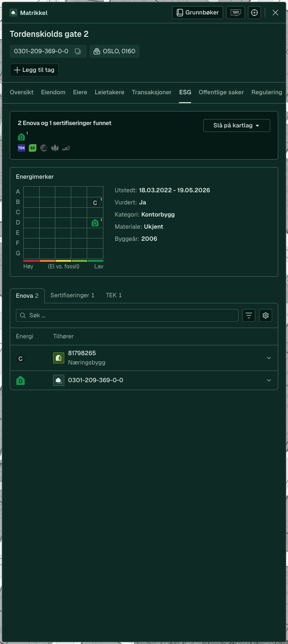The height and width of the screenshot is (644, 288).
Task: Switch to the Eiendom tab
Action: (53, 92)
